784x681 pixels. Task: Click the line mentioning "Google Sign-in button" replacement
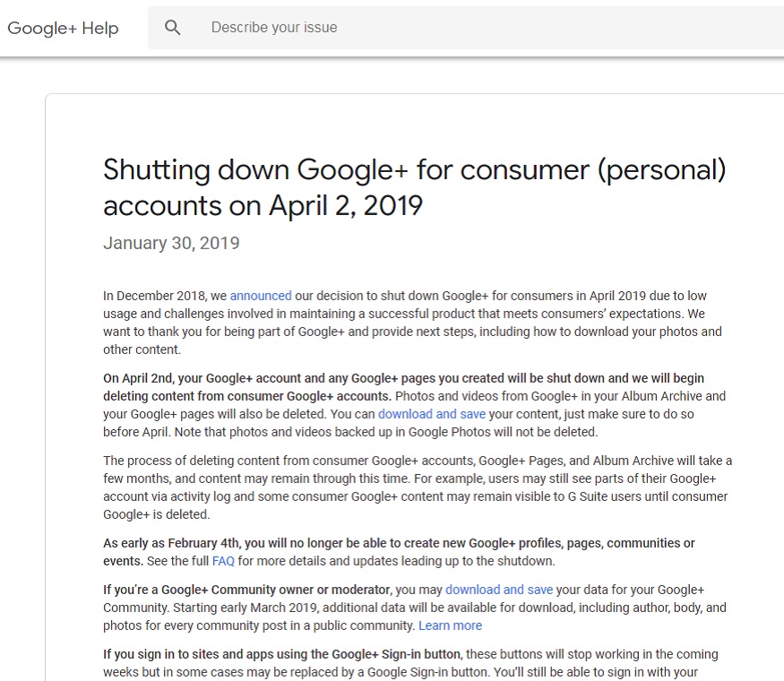401,672
